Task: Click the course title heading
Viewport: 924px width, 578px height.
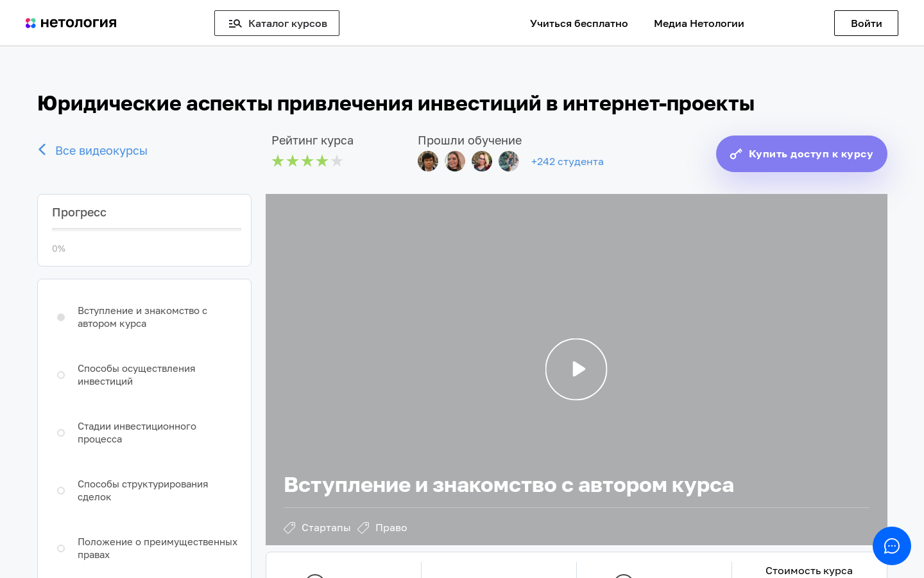Action: [x=396, y=103]
